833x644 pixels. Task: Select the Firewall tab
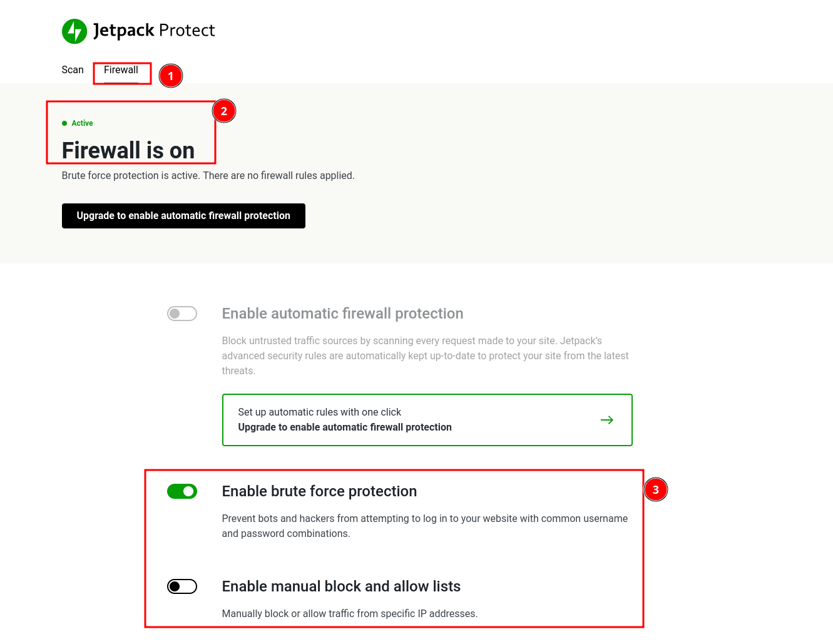[x=121, y=70]
